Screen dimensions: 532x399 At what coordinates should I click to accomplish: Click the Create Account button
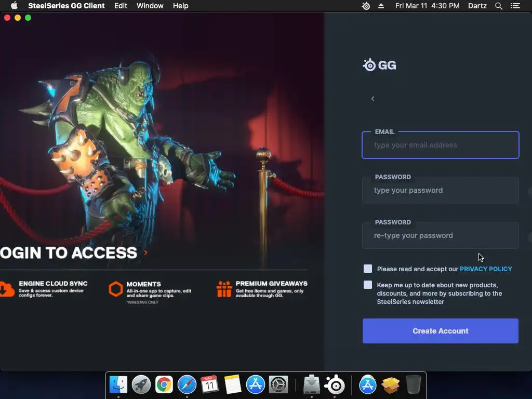point(441,331)
